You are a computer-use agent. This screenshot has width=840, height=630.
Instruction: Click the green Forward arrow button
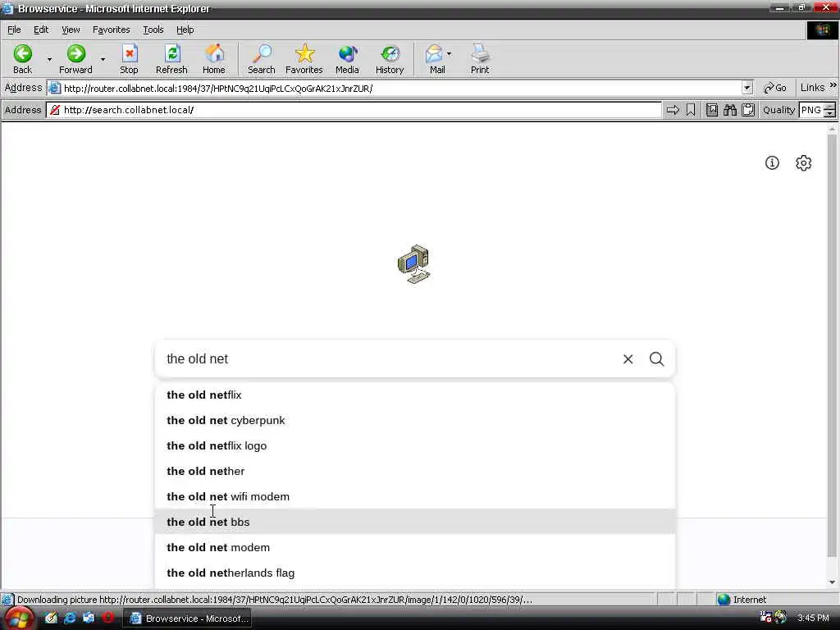(x=75, y=59)
